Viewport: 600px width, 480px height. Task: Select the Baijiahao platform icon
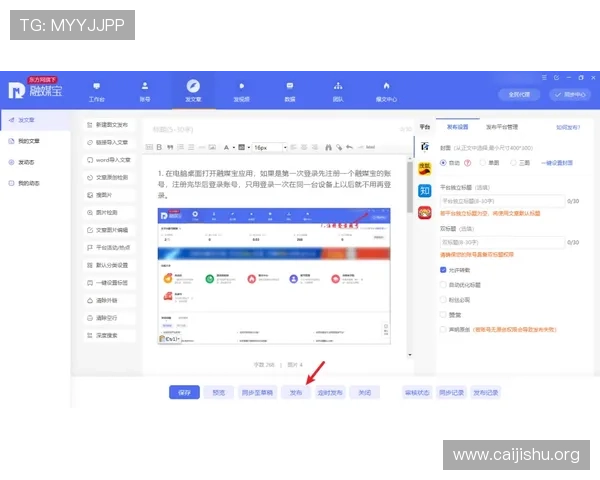click(425, 147)
